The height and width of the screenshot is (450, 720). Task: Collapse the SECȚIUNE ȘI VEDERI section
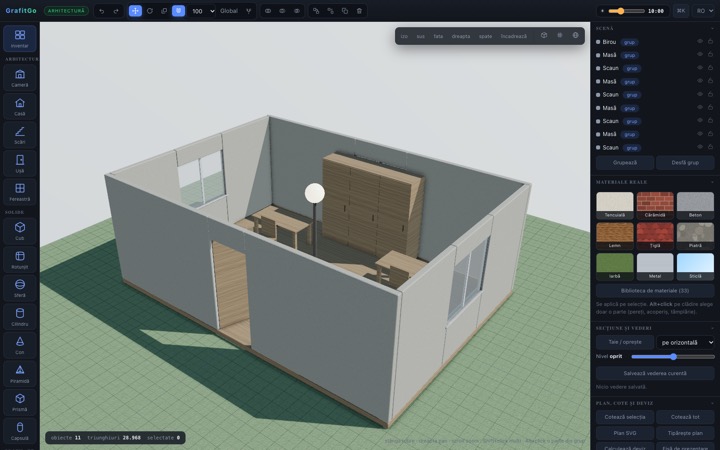(712, 328)
